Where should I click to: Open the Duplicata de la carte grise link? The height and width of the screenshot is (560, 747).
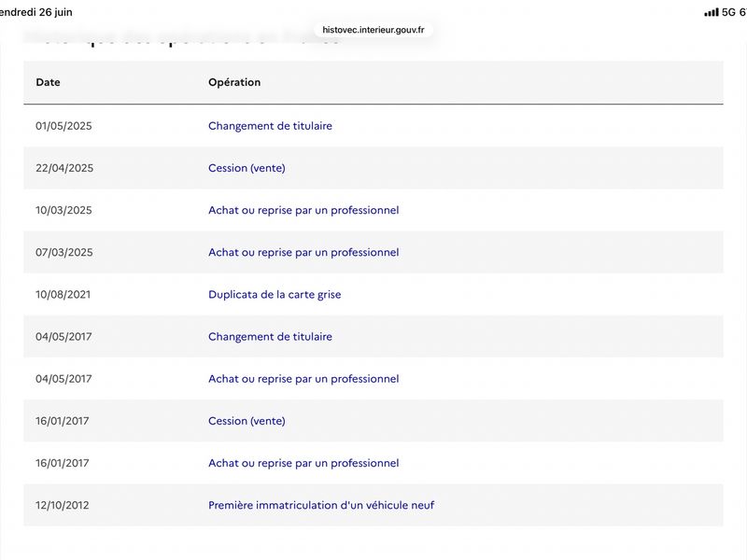click(x=275, y=294)
